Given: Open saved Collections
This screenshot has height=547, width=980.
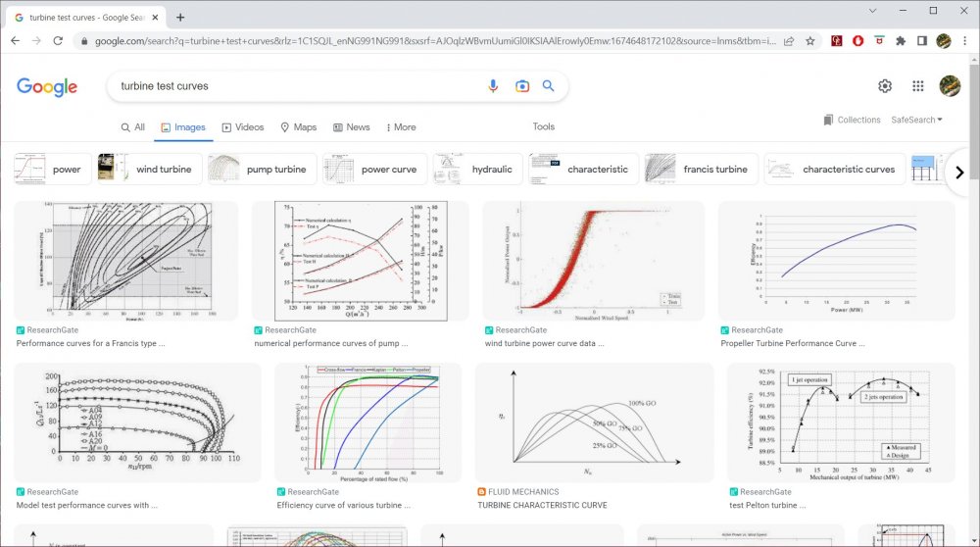Looking at the screenshot, I should (852, 120).
